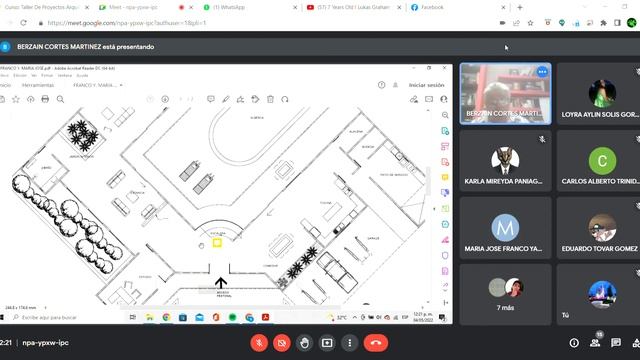Click Acrobat next page down arrow
Viewport: 640px width, 360px height.
coord(165,99)
